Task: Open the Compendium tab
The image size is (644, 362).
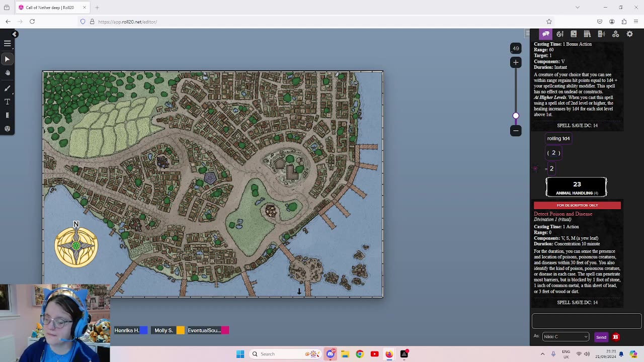Action: pos(587,34)
